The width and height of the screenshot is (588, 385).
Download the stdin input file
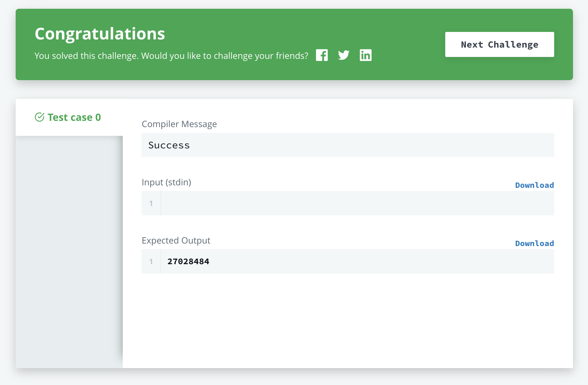click(x=534, y=185)
